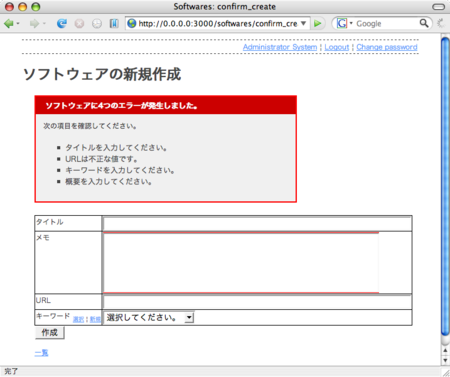
Task: Click the Logout link
Action: pos(337,47)
